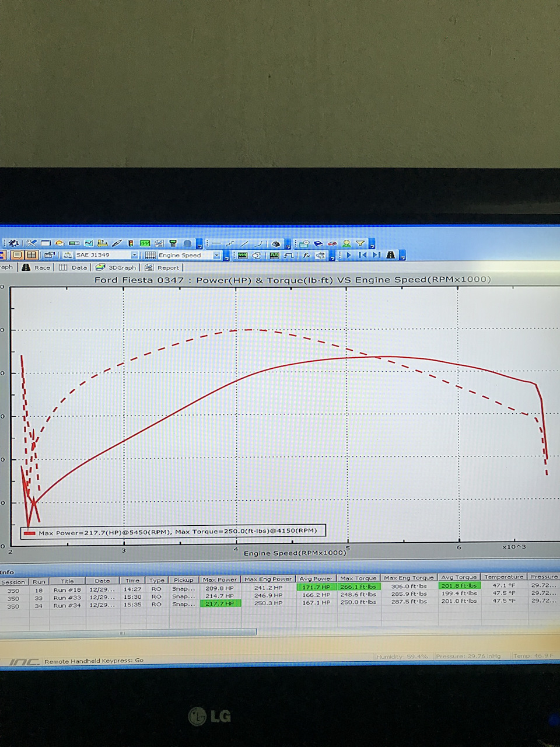This screenshot has height=747, width=560.
Task: Click the horizontal scrollbar under the run table
Action: point(128,632)
